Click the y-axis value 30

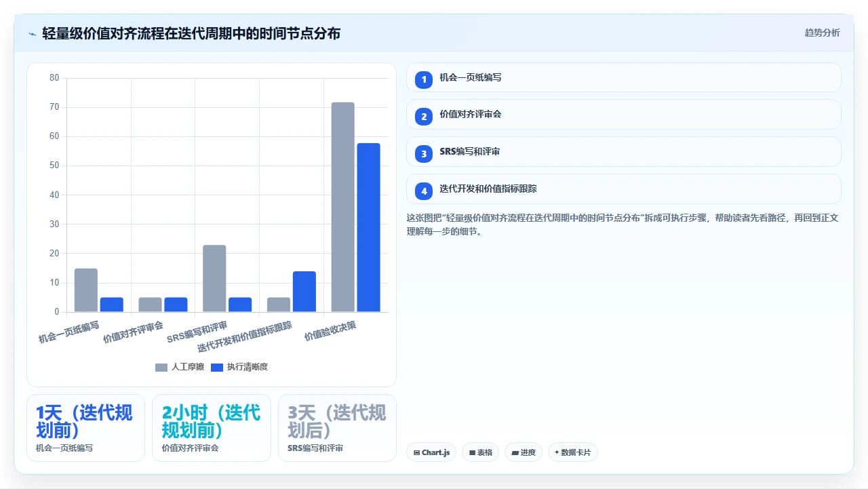click(x=54, y=224)
